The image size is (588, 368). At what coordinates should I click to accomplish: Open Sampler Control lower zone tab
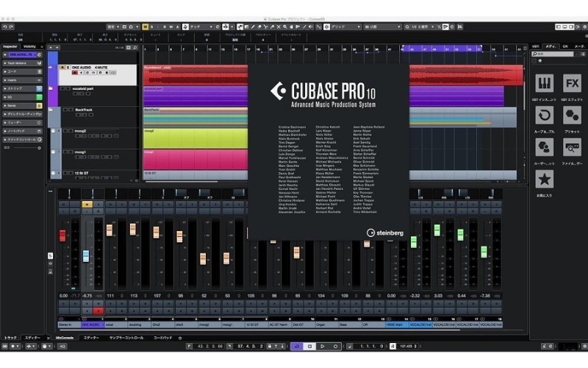[x=126, y=338]
